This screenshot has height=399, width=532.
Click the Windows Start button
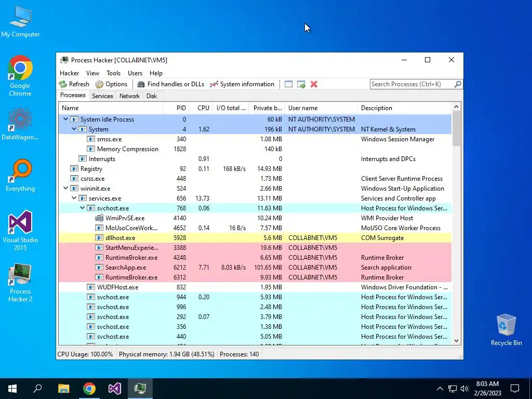tap(12, 389)
